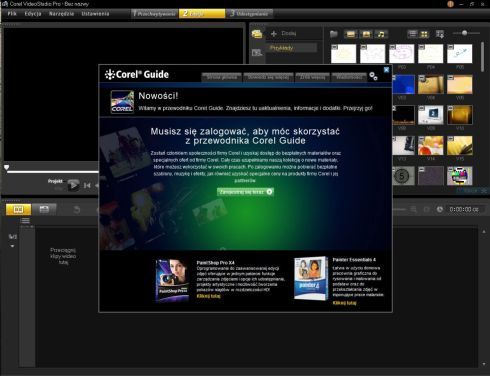This screenshot has height=376, width=490.
Task: Switch library to thumbnail grid view
Action: coord(424,34)
